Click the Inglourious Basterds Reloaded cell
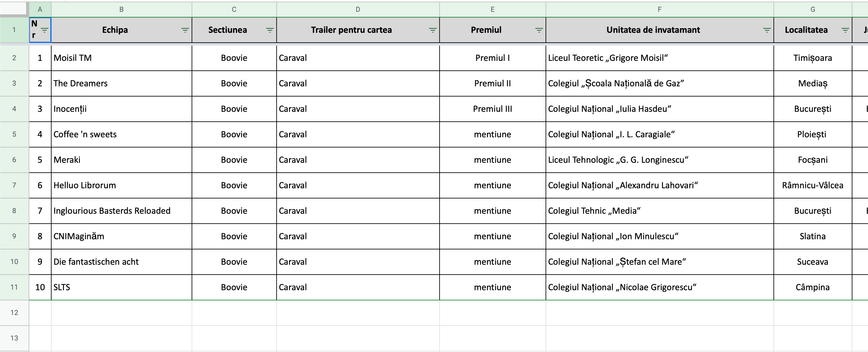Viewport: 868px width, 352px height. point(122,211)
